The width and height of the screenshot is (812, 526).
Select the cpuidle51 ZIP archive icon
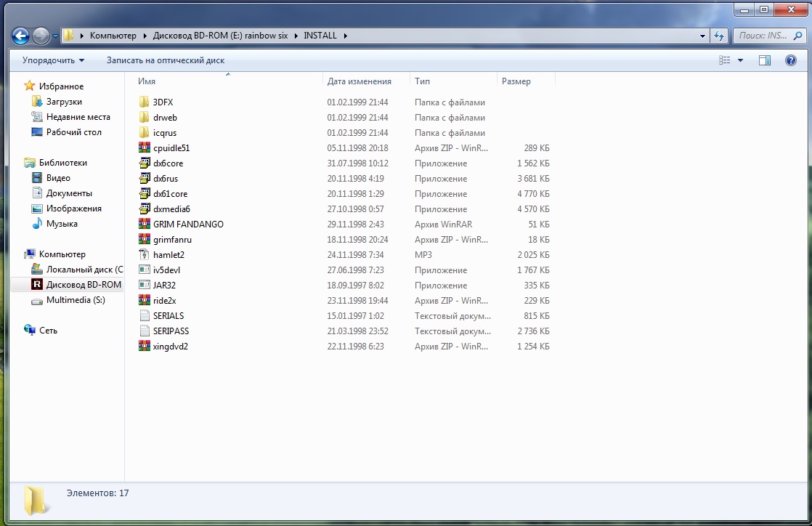tap(144, 147)
